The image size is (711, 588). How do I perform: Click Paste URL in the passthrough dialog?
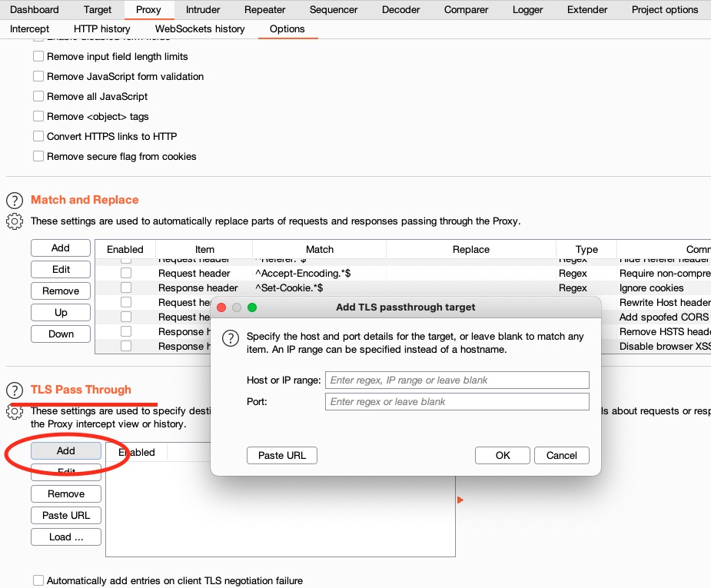click(282, 455)
